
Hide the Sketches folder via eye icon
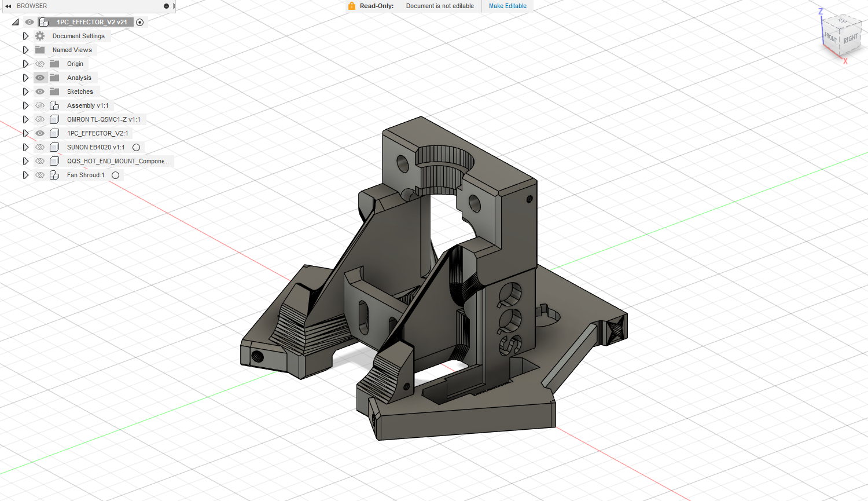click(x=40, y=92)
